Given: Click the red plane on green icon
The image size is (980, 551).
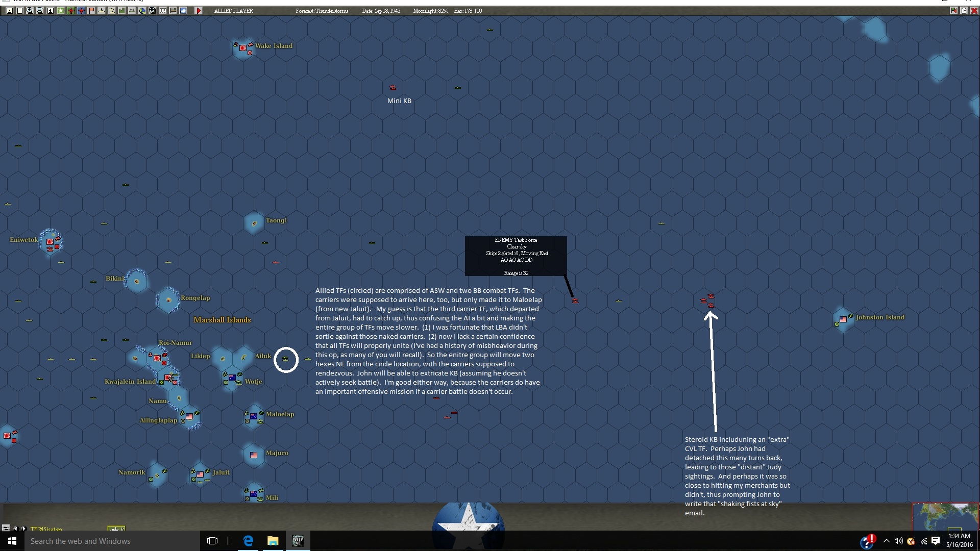Looking at the screenshot, I should click(71, 11).
